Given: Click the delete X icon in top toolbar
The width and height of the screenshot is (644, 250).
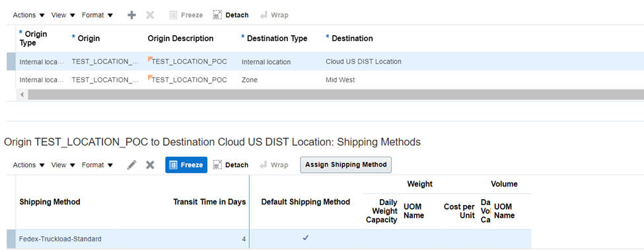Looking at the screenshot, I should pyautogui.click(x=151, y=15).
